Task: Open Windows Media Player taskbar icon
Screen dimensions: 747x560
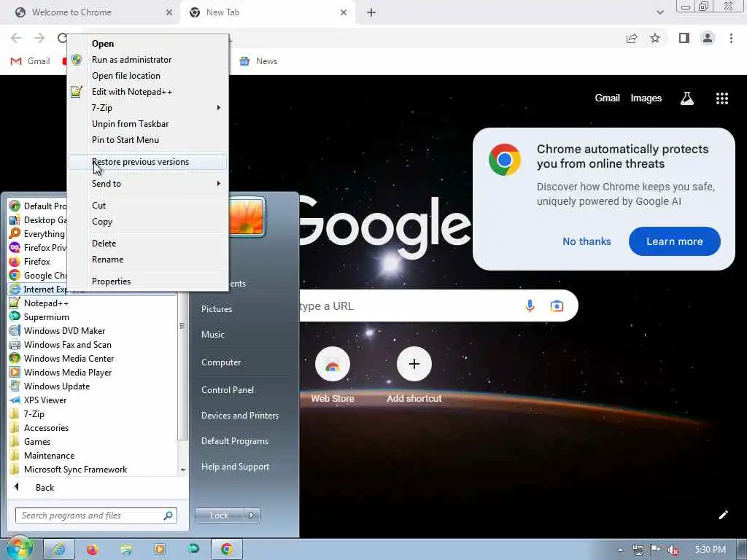Action: [160, 550]
